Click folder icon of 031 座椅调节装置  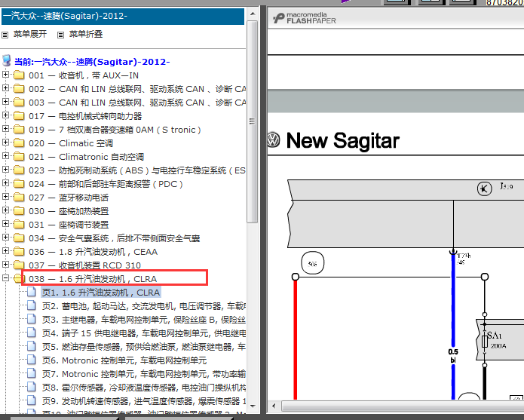click(x=19, y=225)
